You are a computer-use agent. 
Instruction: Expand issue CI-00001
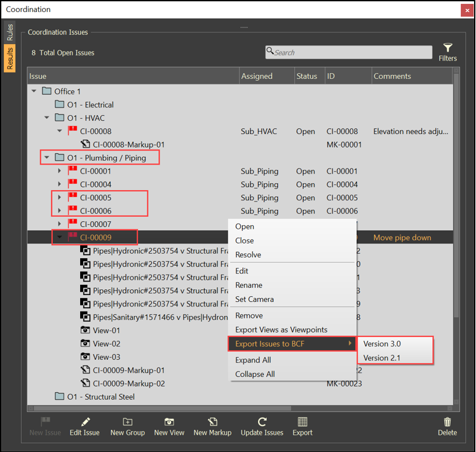(x=60, y=171)
